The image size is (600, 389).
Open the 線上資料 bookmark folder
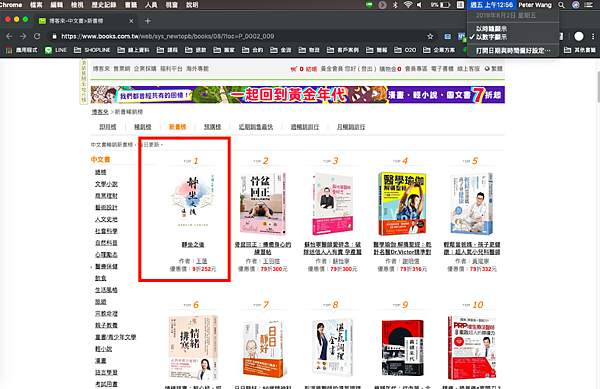pos(133,50)
